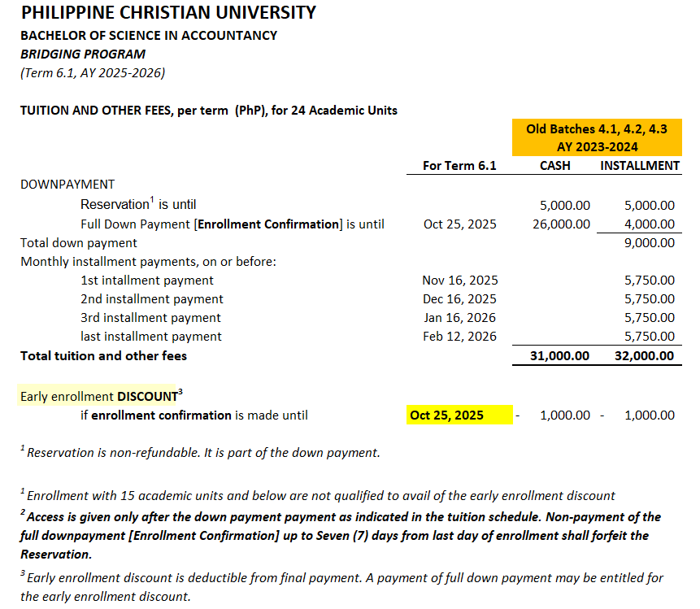Viewport: 700px width, 609px height.
Task: Click the For Term 6.1 column header
Action: [x=459, y=165]
